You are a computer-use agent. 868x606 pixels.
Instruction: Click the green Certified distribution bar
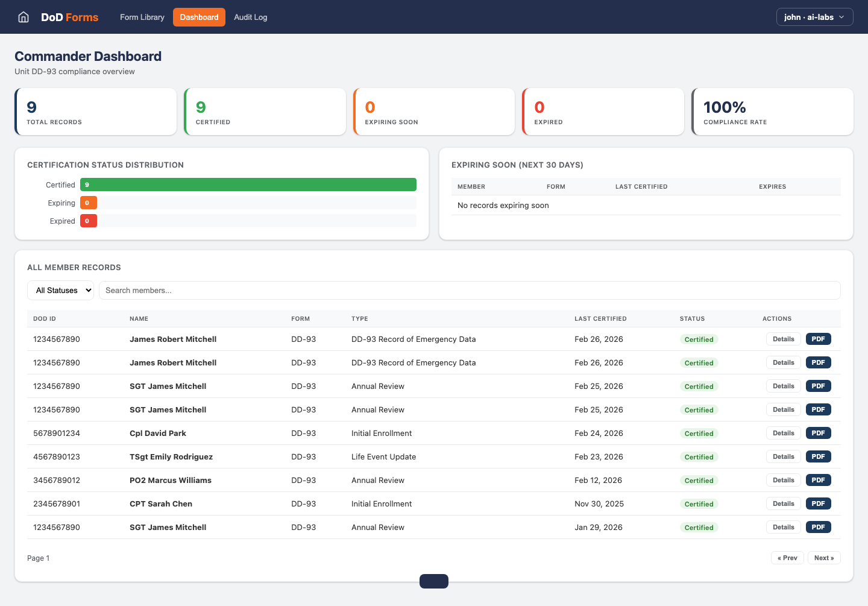click(x=248, y=185)
